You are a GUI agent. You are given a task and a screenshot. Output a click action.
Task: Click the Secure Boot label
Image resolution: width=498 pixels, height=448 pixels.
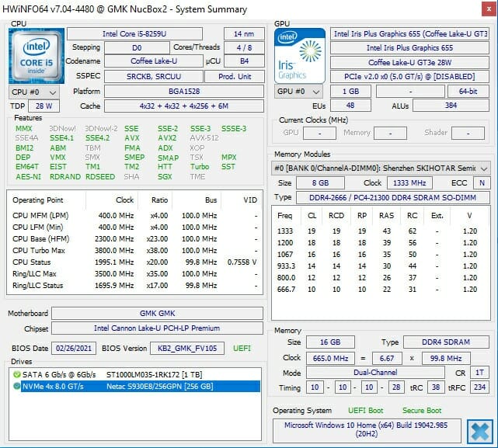tap(422, 411)
